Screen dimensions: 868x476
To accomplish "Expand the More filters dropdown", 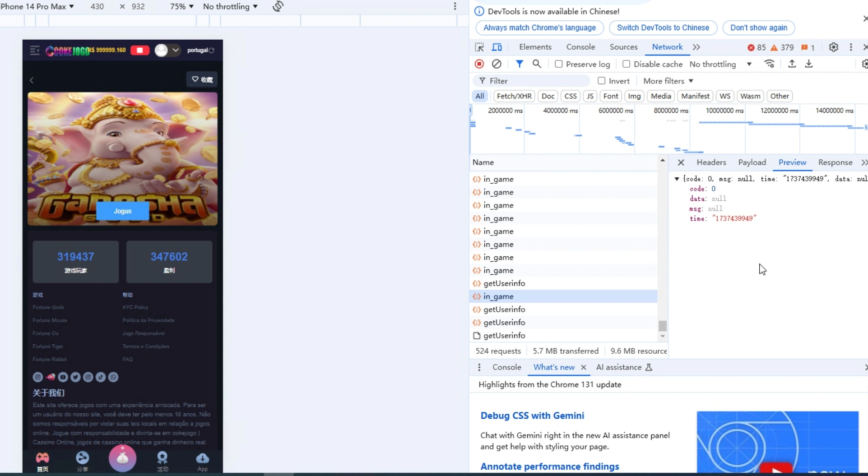I will pyautogui.click(x=668, y=81).
